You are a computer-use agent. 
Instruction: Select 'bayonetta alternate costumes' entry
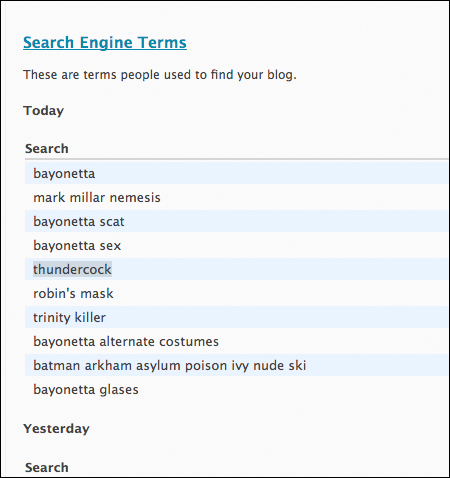[x=126, y=342]
